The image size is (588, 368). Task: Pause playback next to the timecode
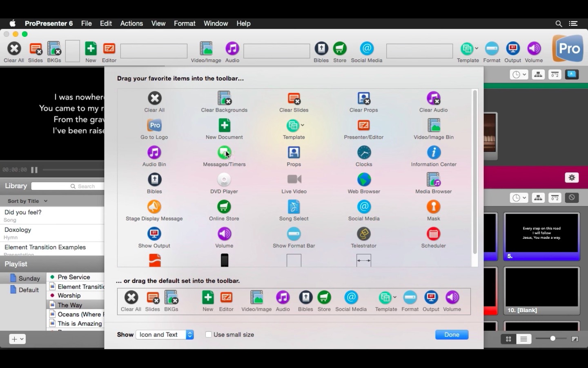pyautogui.click(x=35, y=170)
